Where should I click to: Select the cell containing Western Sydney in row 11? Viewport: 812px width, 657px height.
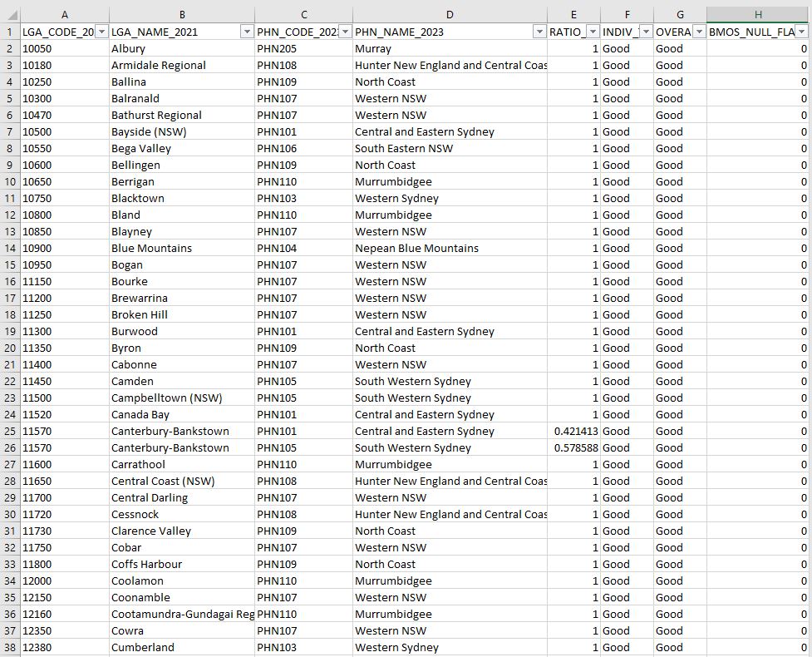click(450, 198)
